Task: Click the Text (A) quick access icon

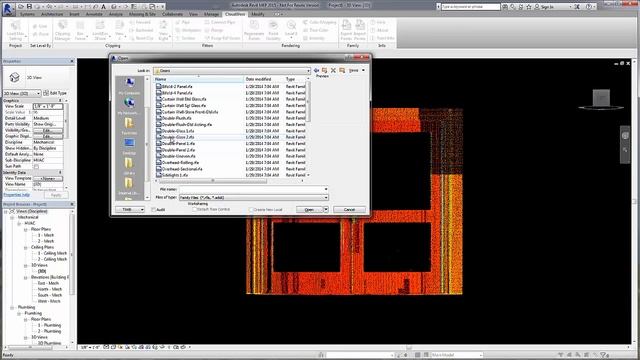Action: tap(103, 7)
